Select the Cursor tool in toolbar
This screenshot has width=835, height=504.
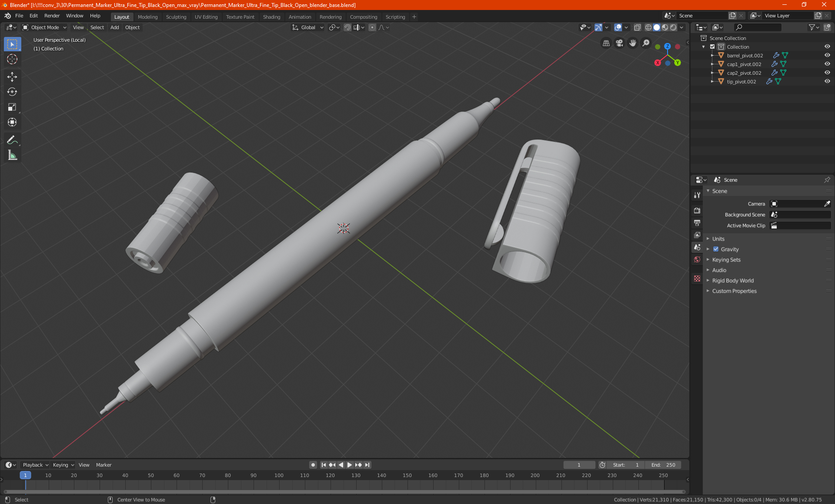12,60
